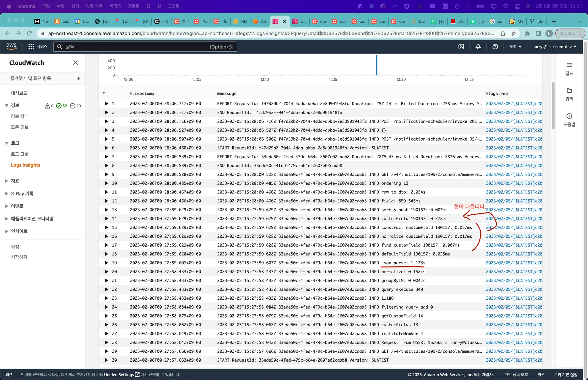Expand the Metrics section in sidebar
Image resolution: width=588 pixels, height=380 pixels.
(7, 181)
